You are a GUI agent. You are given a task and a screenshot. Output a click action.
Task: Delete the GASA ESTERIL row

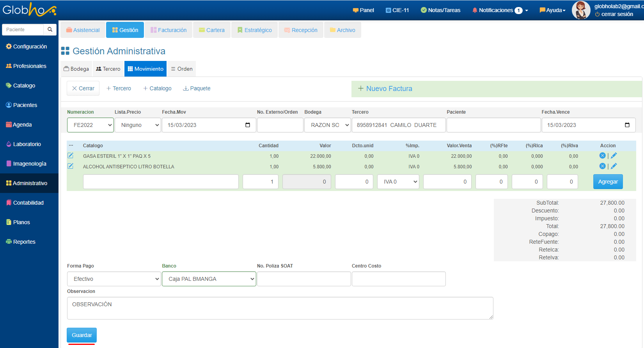click(602, 156)
